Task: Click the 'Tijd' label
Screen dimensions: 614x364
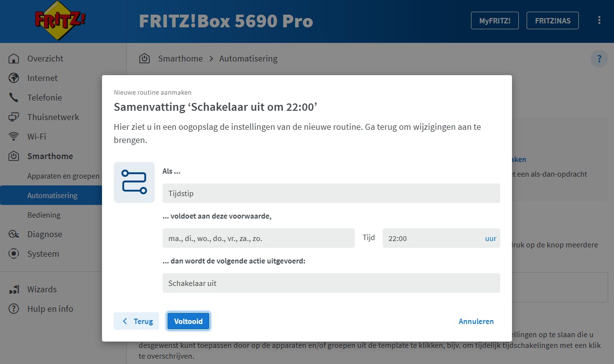Action: coord(368,238)
